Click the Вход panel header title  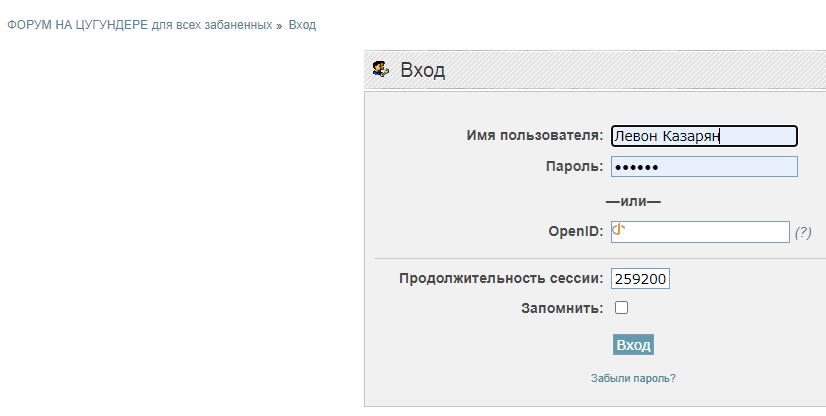[x=422, y=70]
